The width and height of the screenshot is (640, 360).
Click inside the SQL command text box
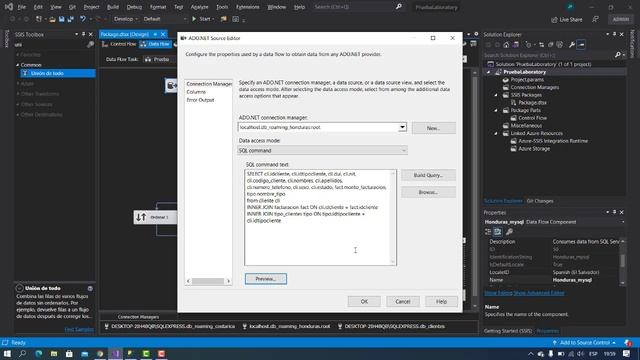point(318,218)
